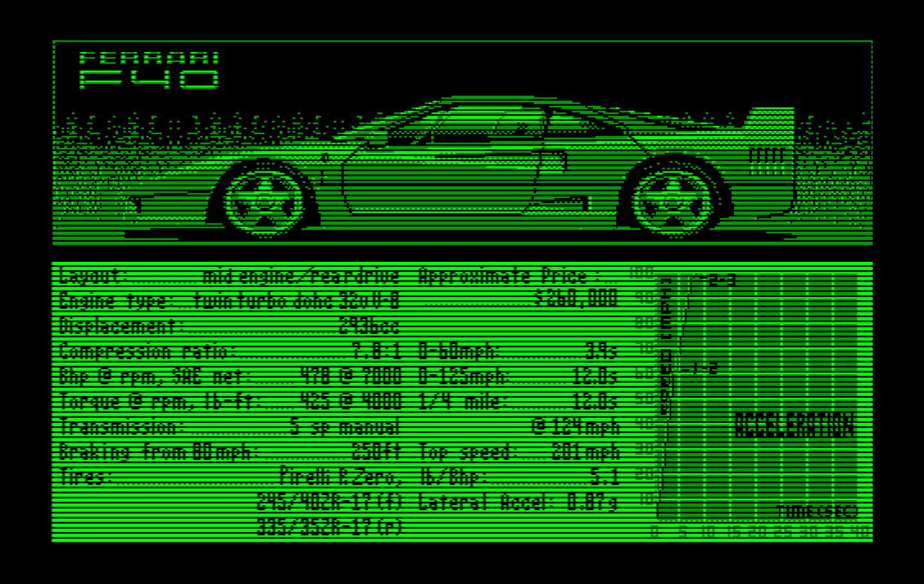Screen dimensions: 924x584
Task: Click the '$260,000' price value
Action: 576,298
